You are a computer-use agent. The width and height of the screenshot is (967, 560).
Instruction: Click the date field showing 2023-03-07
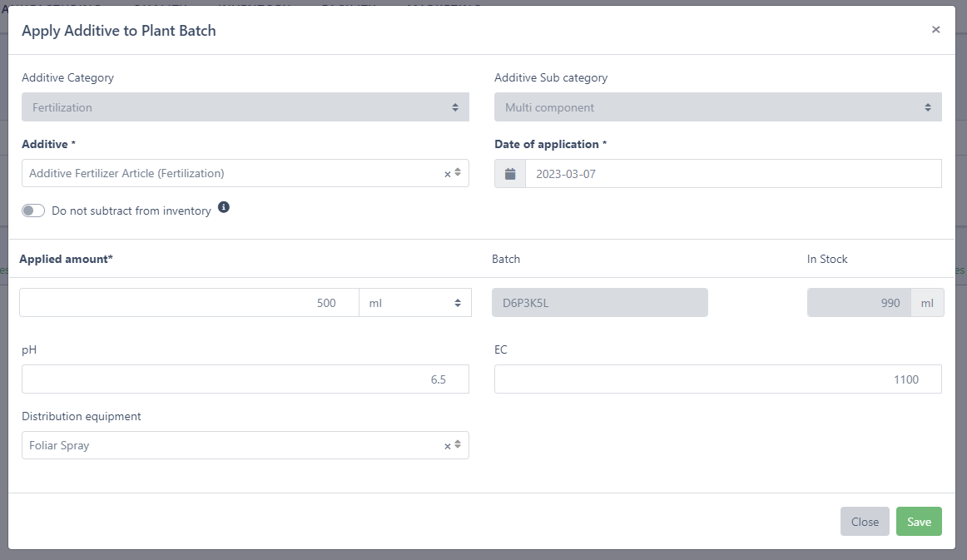point(732,174)
